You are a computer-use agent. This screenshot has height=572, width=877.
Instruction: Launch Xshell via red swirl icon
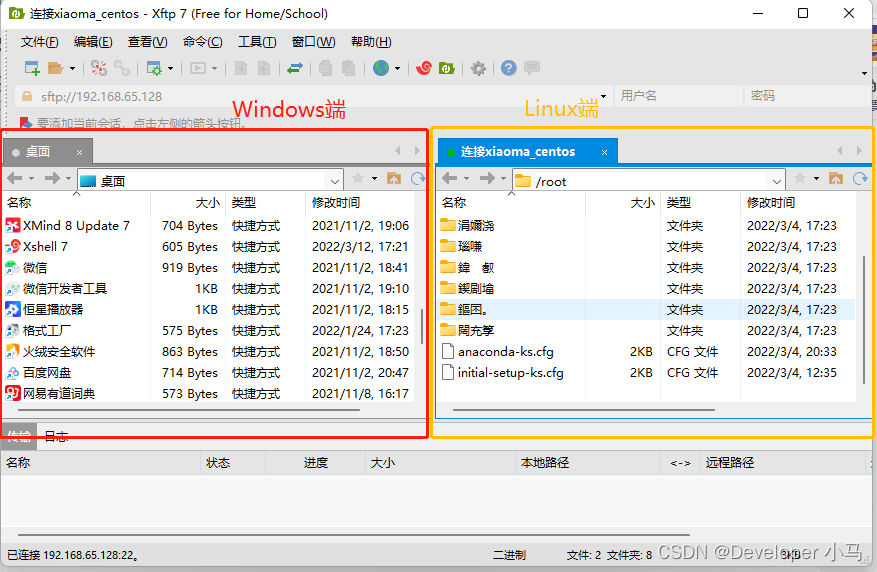click(x=424, y=68)
